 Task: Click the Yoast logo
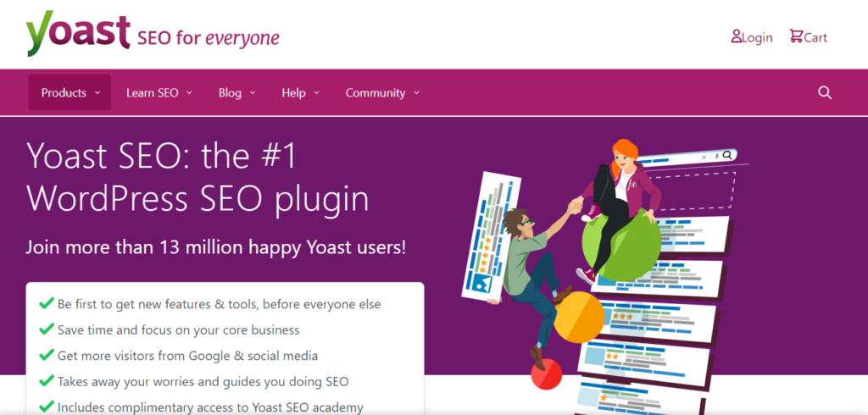point(78,33)
